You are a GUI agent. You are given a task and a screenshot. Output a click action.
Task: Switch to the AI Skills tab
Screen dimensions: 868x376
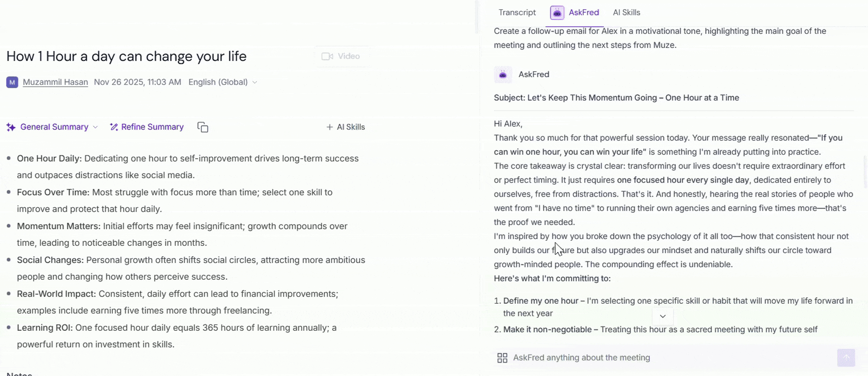coord(627,13)
